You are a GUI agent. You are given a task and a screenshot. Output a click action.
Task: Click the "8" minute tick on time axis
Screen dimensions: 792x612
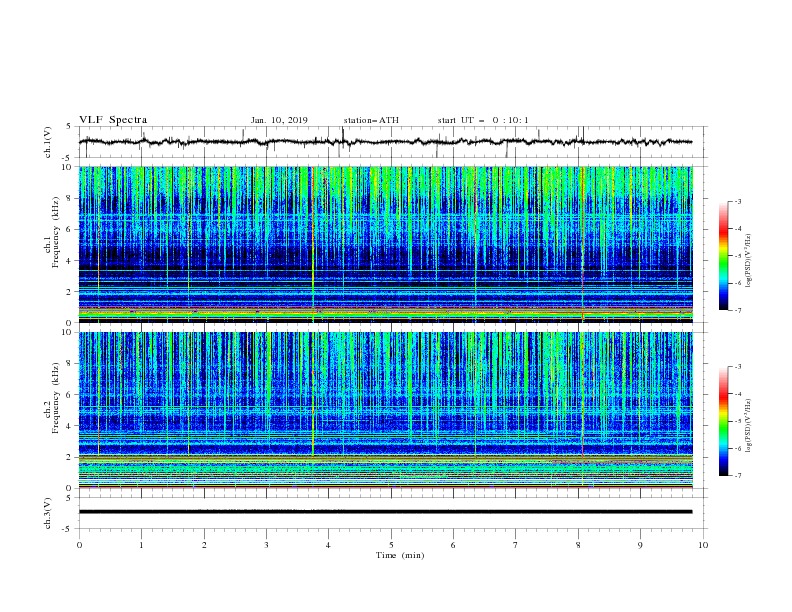[578, 545]
